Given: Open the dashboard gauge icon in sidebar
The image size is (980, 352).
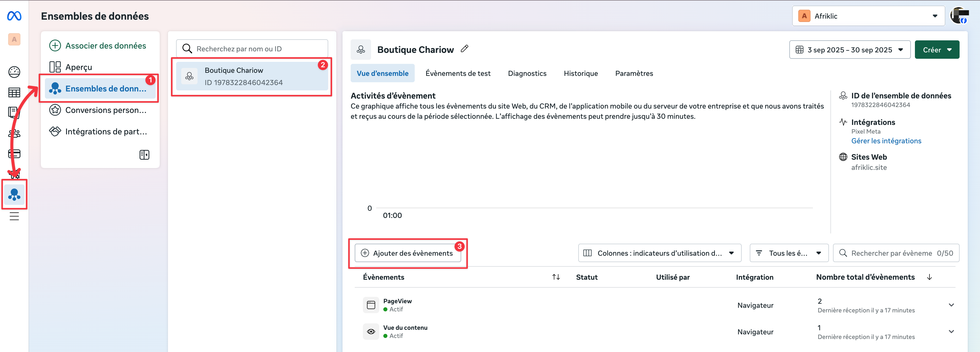Looking at the screenshot, I should [x=14, y=72].
